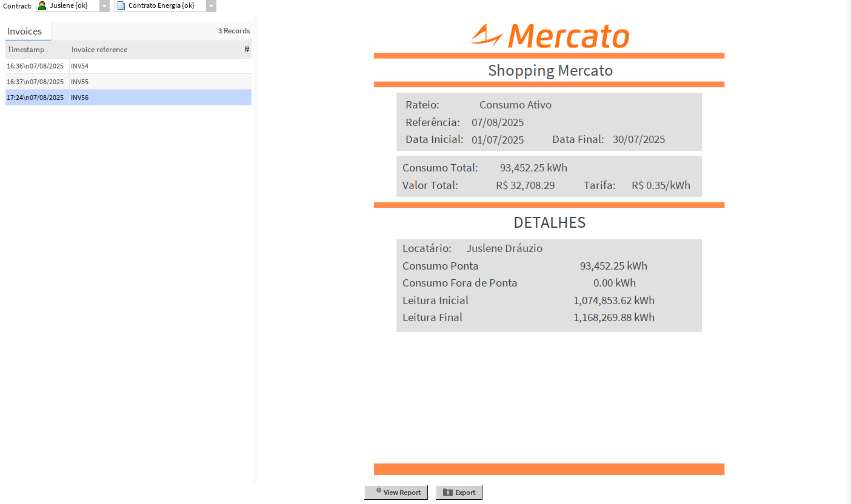Select invoice INV56 reference cell
The height and width of the screenshot is (504, 851).
pyautogui.click(x=161, y=98)
